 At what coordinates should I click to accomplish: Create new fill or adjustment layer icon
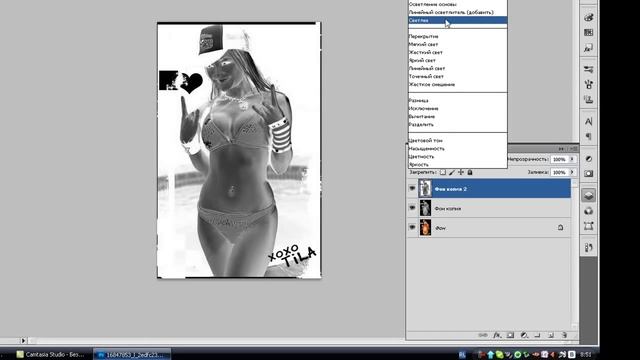coord(524,335)
